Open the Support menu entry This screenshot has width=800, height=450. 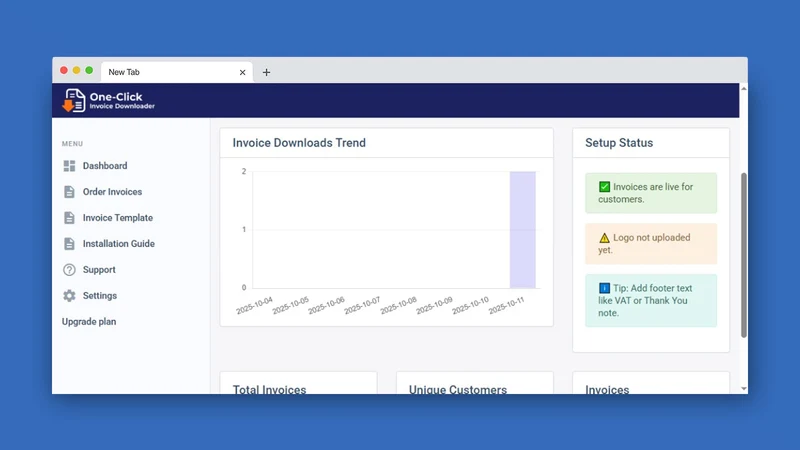click(x=99, y=270)
